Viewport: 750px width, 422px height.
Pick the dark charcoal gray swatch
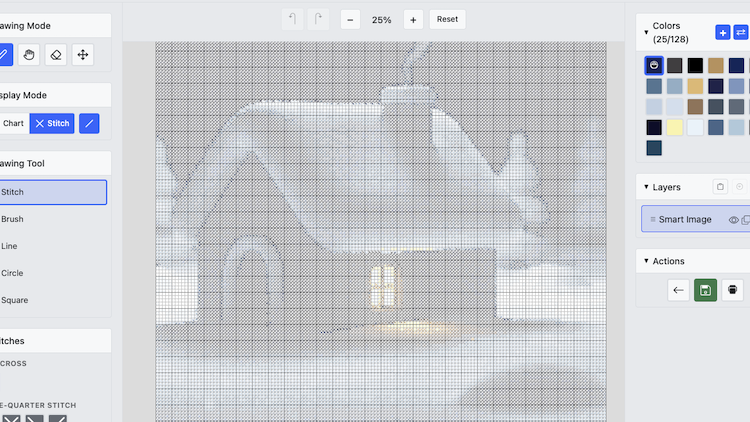click(674, 66)
